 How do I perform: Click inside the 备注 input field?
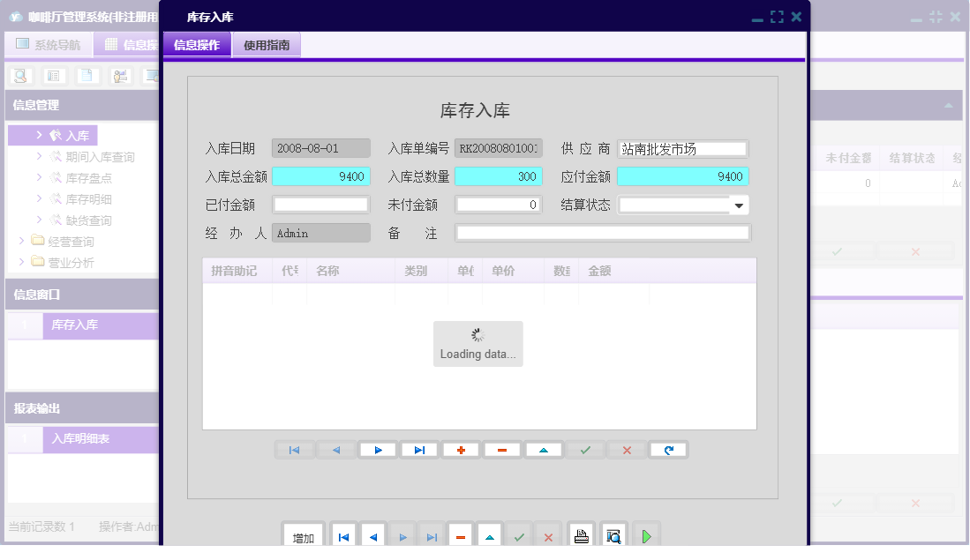click(602, 233)
